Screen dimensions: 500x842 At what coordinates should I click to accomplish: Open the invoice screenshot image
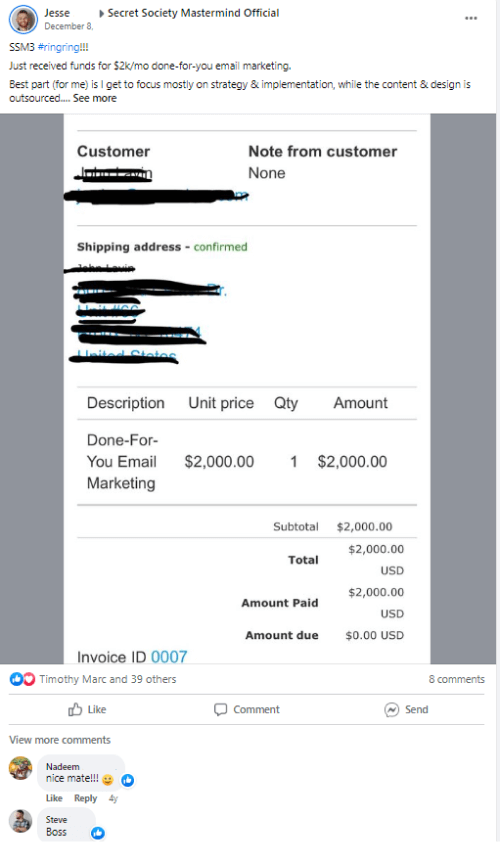(247, 389)
